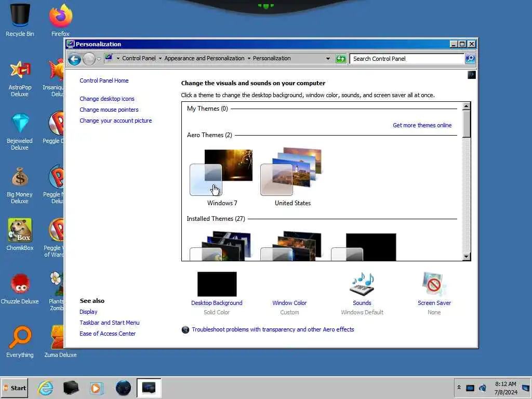Expand the dropdown after Control Panel breadcrumb
Image resolution: width=532 pixels, height=399 pixels.
[160, 58]
